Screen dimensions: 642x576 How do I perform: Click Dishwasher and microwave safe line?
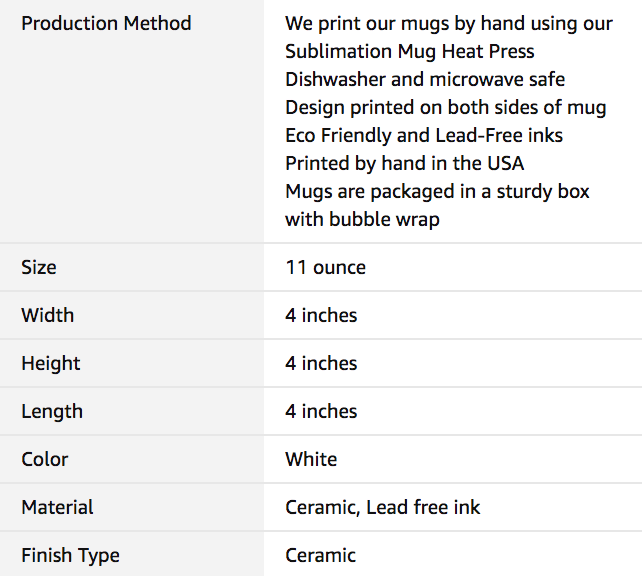tap(425, 79)
